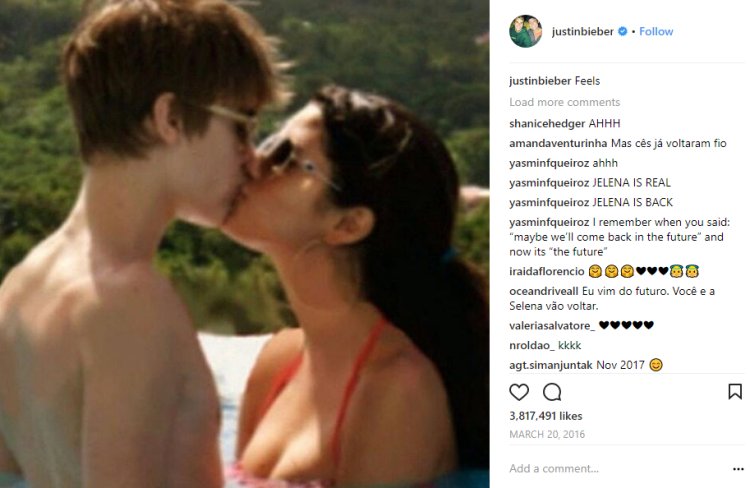
Task: Open the justinbieber username in the caption
Action: [x=540, y=81]
